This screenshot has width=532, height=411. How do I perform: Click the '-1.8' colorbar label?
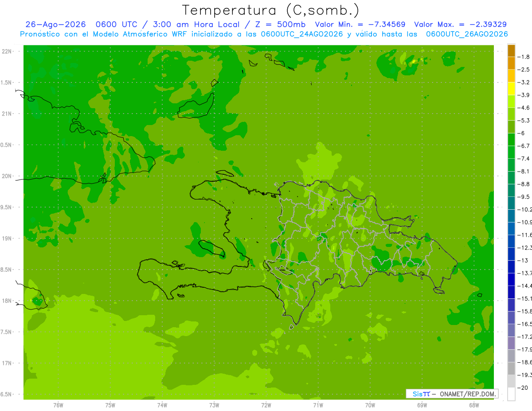coord(524,57)
